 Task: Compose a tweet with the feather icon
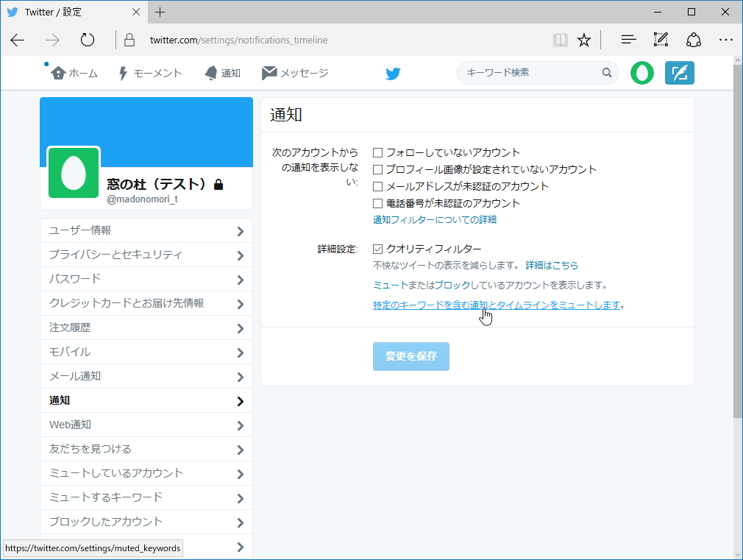679,73
